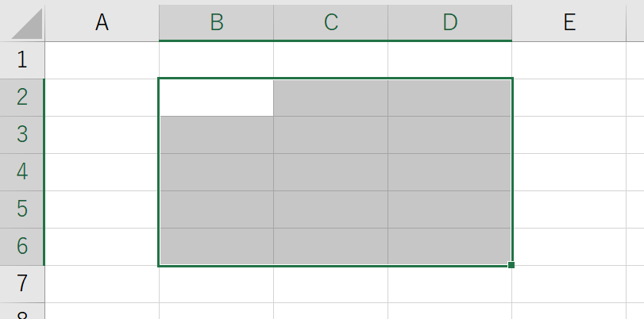
Task: Click shaded cell D6
Action: [x=449, y=247]
